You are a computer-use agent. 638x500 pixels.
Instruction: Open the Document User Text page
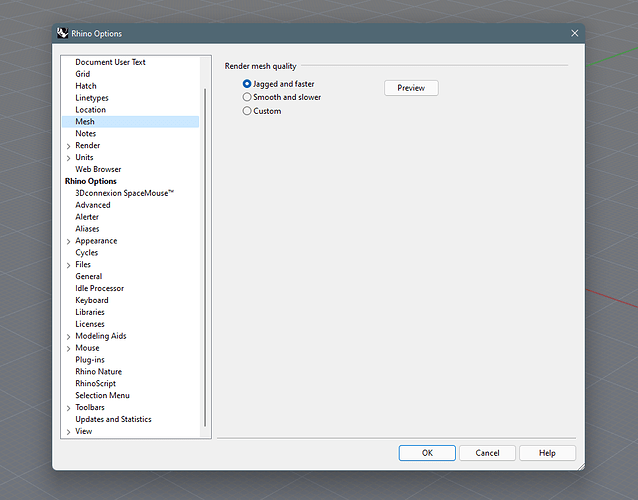(110, 62)
